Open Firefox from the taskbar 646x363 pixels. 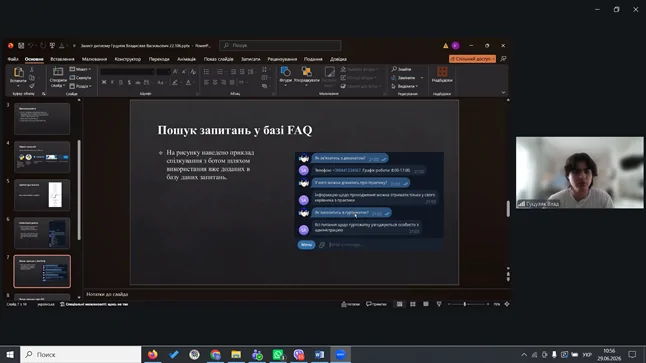point(152,354)
